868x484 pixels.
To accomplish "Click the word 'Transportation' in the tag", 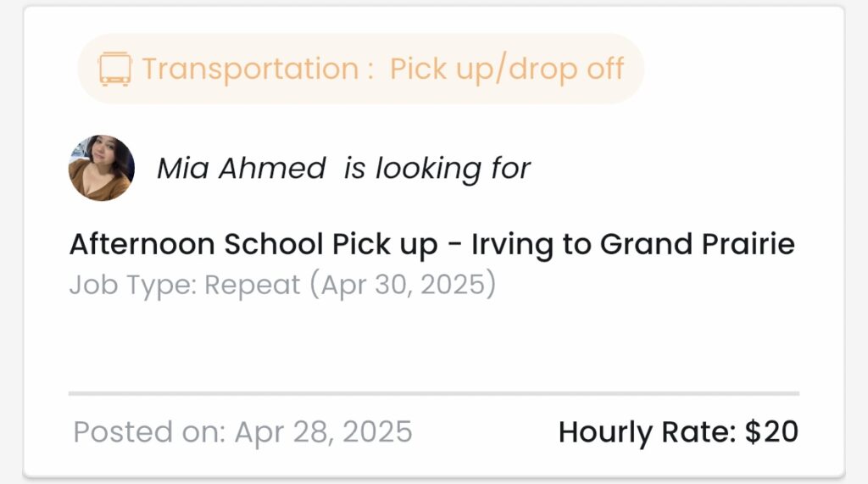I will click(251, 70).
